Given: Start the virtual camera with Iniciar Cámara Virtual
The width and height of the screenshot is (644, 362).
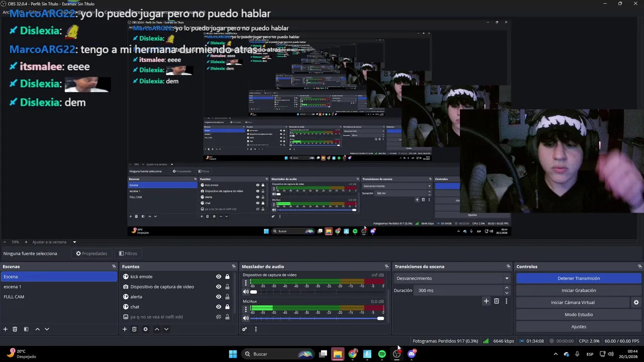Looking at the screenshot, I should pyautogui.click(x=573, y=303).
